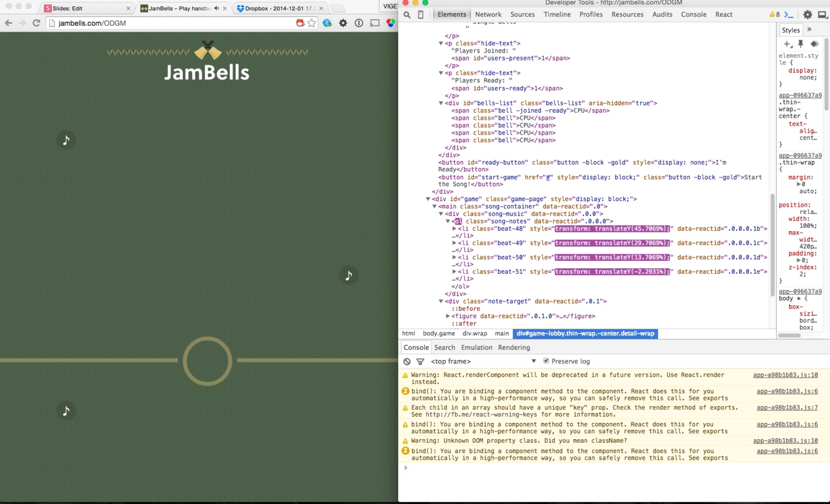Open the Timeline panel
Image resolution: width=830 pixels, height=504 pixels.
tap(557, 15)
